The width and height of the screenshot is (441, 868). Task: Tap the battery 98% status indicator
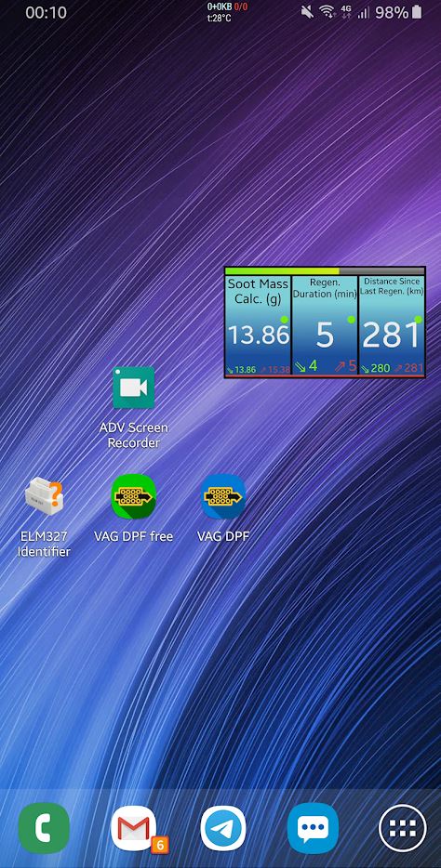click(x=398, y=12)
